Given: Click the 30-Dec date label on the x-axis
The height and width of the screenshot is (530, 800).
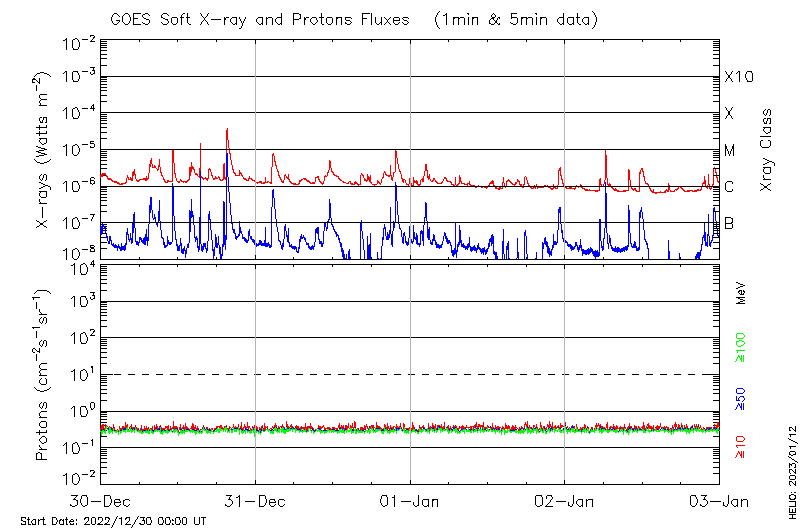Looking at the screenshot, I should [101, 499].
